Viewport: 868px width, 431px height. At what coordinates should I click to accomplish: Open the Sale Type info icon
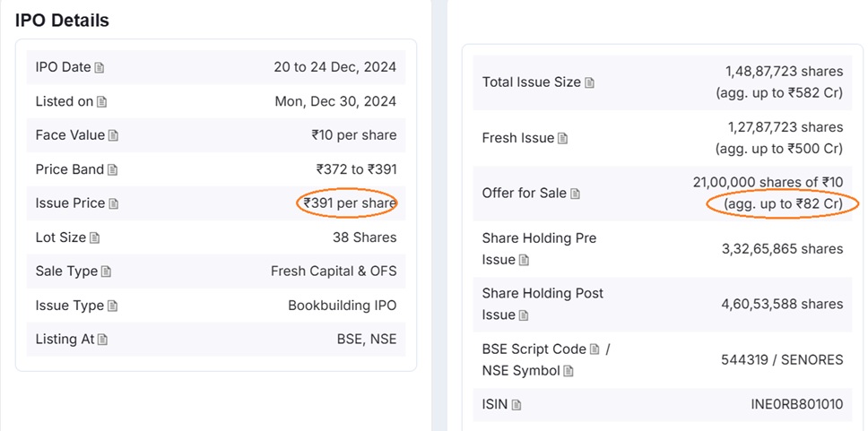pyautogui.click(x=106, y=272)
